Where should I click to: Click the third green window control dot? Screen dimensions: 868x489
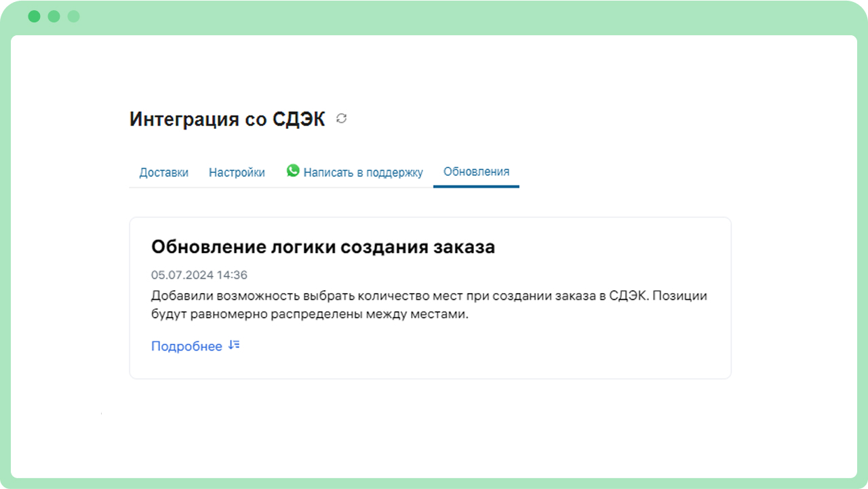[74, 16]
